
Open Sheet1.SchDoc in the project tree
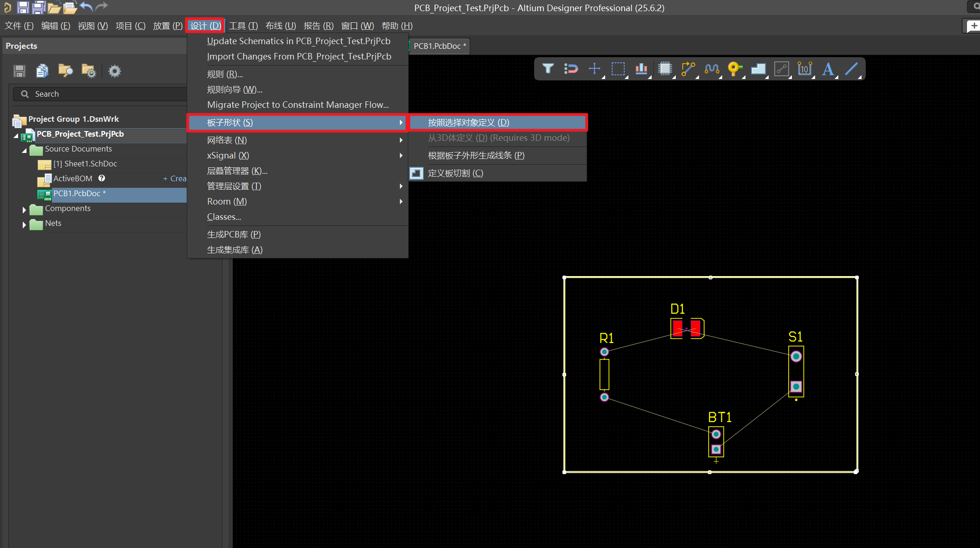[85, 164]
